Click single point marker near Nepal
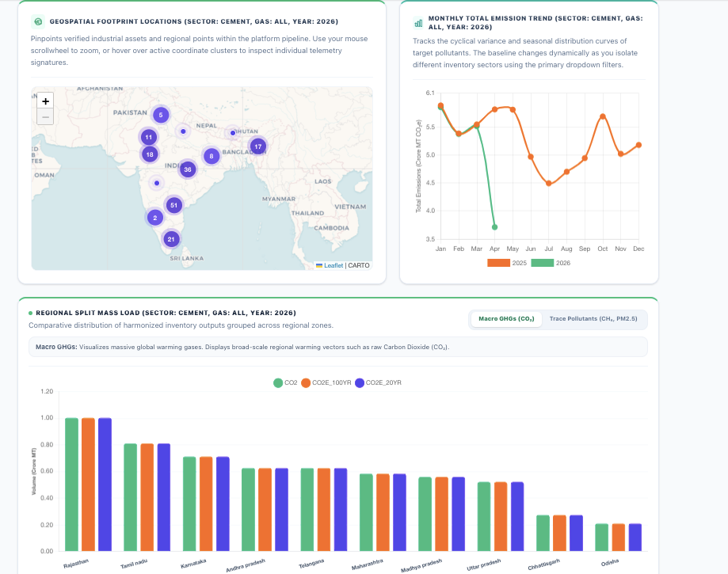The image size is (728, 574). [184, 131]
